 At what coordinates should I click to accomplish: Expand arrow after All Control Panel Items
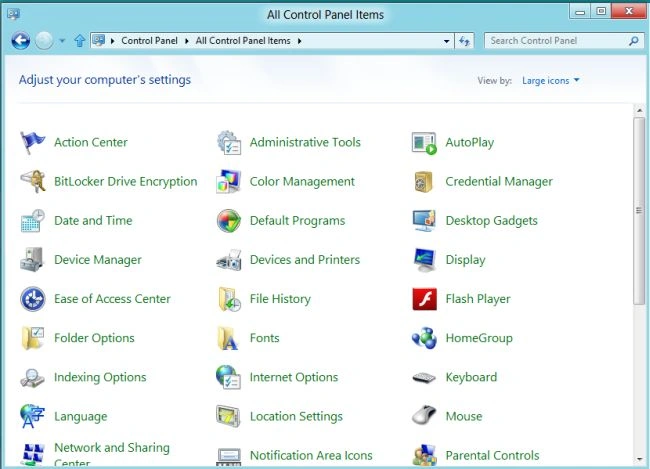click(299, 41)
